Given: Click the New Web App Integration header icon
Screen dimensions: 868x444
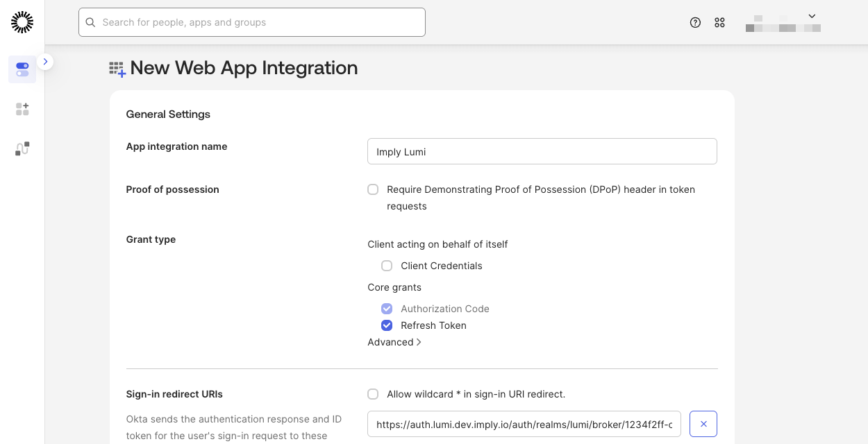Looking at the screenshot, I should 117,69.
